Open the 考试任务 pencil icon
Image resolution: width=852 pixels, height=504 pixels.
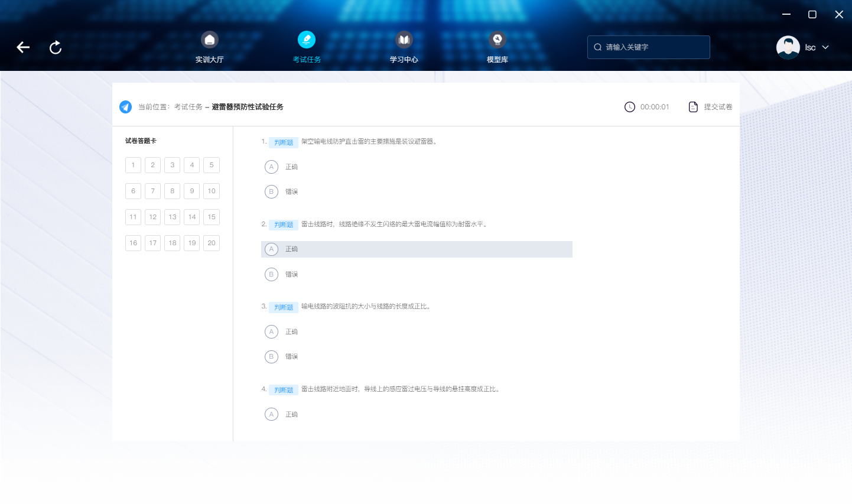click(307, 40)
